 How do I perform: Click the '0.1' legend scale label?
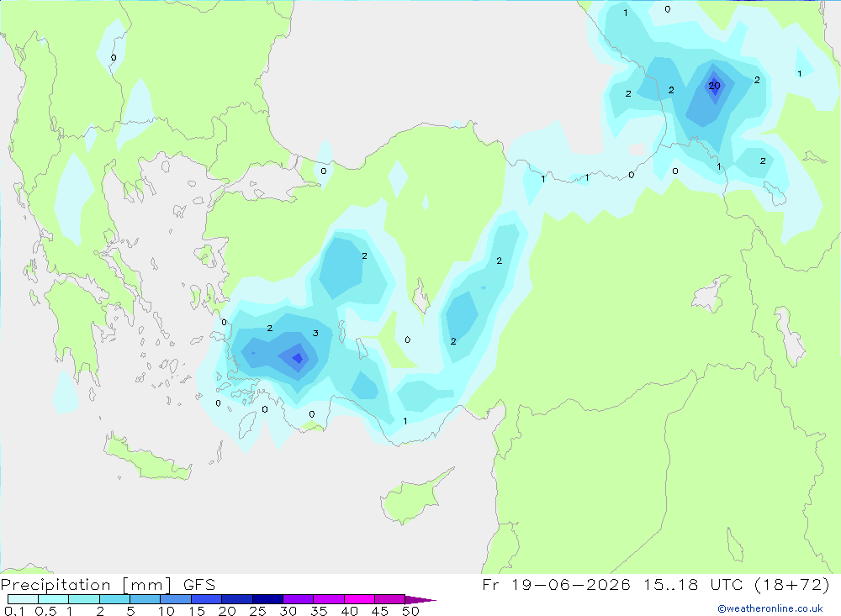[x=14, y=611]
